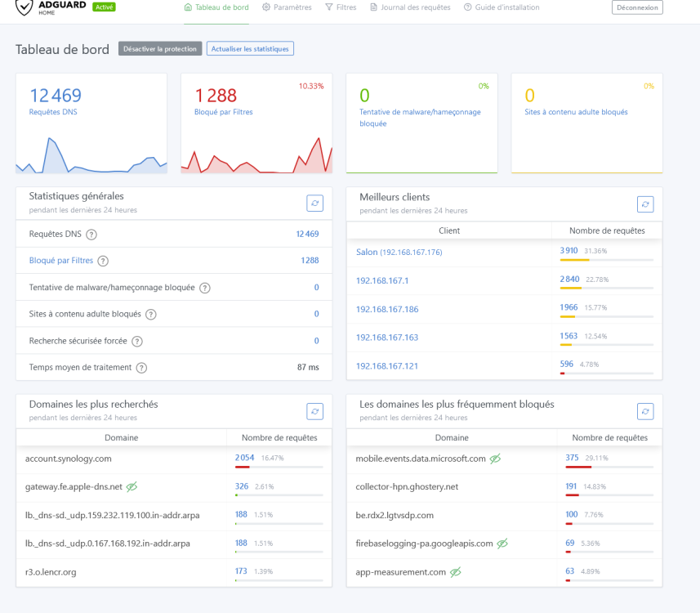Screen dimensions: 700x613
Task: Refresh the most frequently blocked domains panel
Action: (x=645, y=411)
